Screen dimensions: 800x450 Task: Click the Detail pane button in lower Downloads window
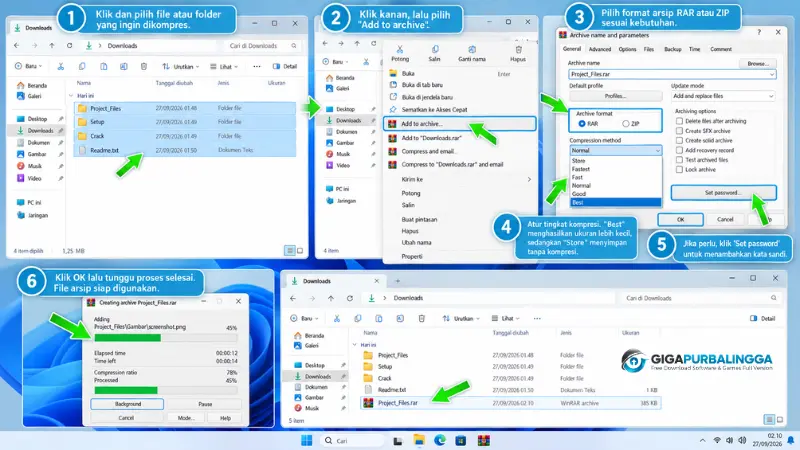pyautogui.click(x=762, y=318)
